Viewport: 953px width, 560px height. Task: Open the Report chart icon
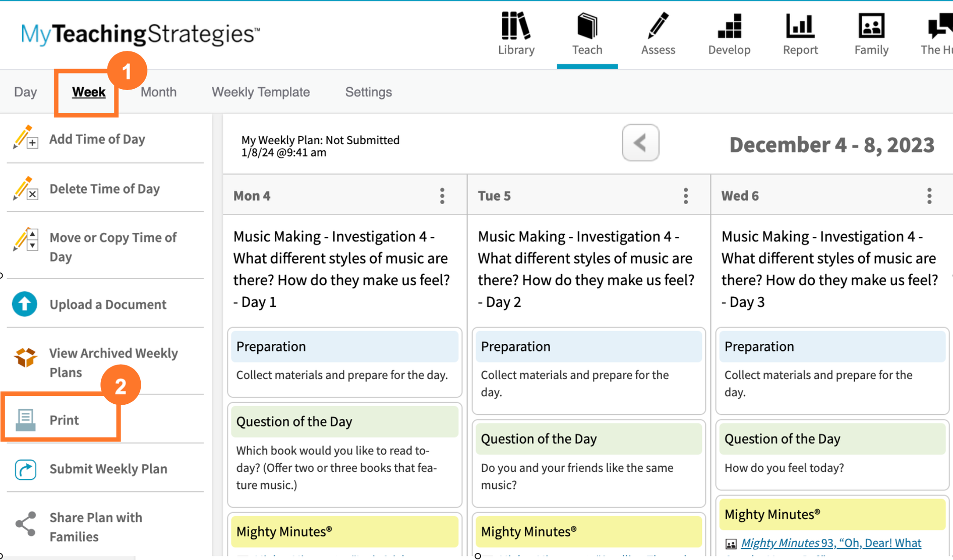[x=800, y=26]
